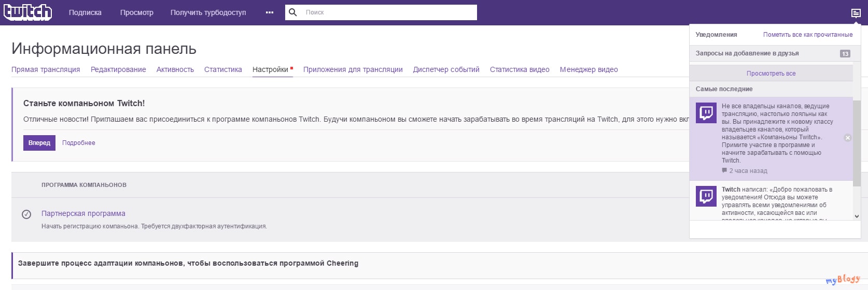The height and width of the screenshot is (290, 868).
Task: Click the purple Вперед button
Action: (39, 143)
